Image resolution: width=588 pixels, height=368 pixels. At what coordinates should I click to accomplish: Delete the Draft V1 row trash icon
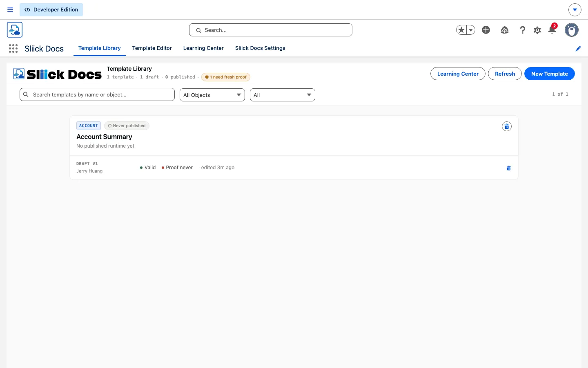tap(509, 168)
